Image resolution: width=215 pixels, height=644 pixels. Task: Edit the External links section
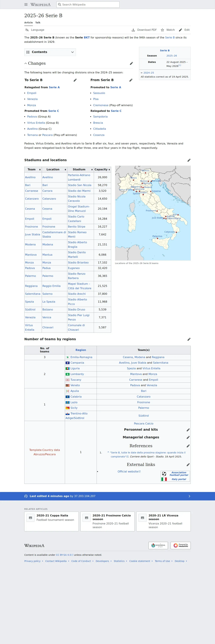click(x=188, y=465)
